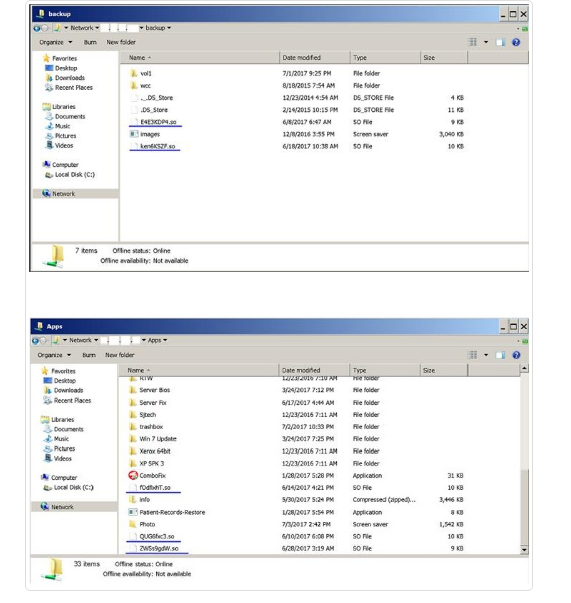The image size is (571, 603).
Task: Expand Organize menu in backup window
Action: pyautogui.click(x=55, y=42)
